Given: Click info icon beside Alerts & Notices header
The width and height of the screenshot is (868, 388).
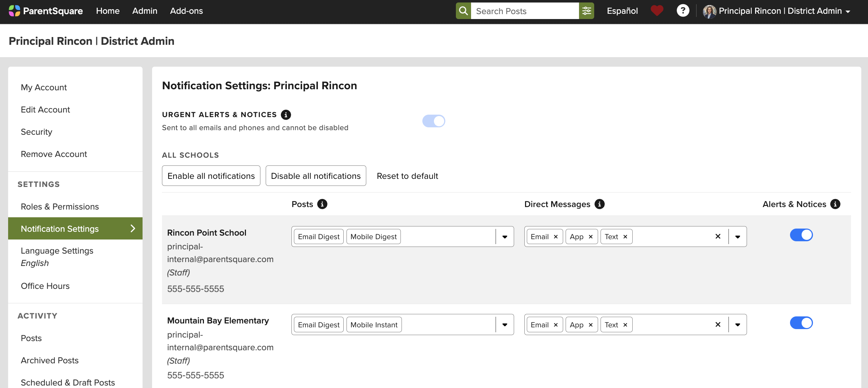Looking at the screenshot, I should 835,204.
